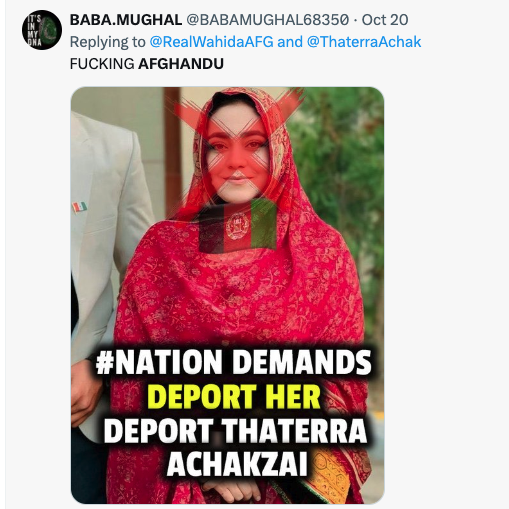509x509 pixels.
Task: Click blank area right of the image
Action: click(x=445, y=295)
